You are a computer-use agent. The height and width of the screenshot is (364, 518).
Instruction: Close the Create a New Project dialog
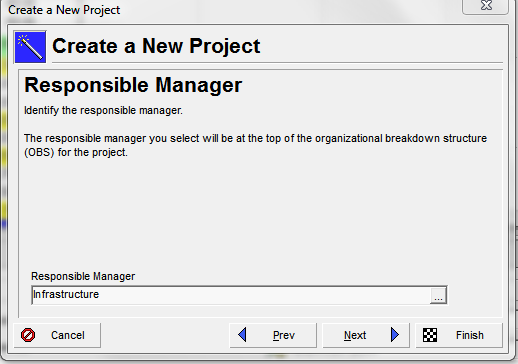(x=486, y=6)
